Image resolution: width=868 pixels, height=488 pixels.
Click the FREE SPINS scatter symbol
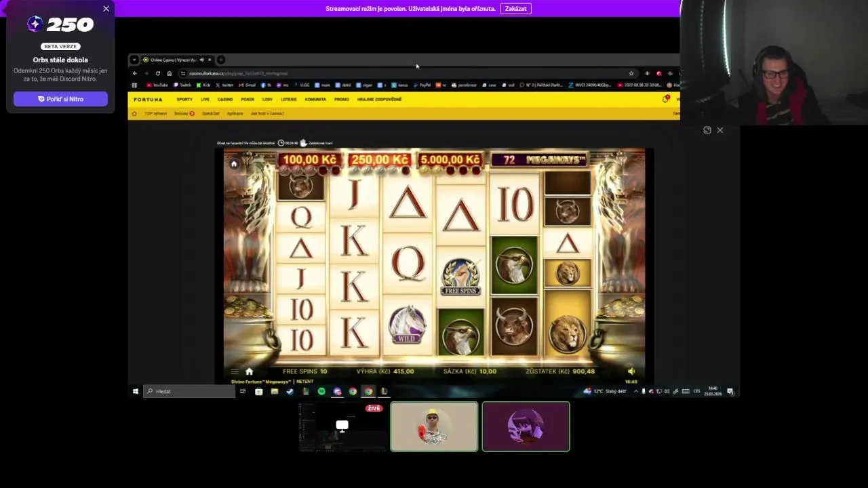[460, 277]
